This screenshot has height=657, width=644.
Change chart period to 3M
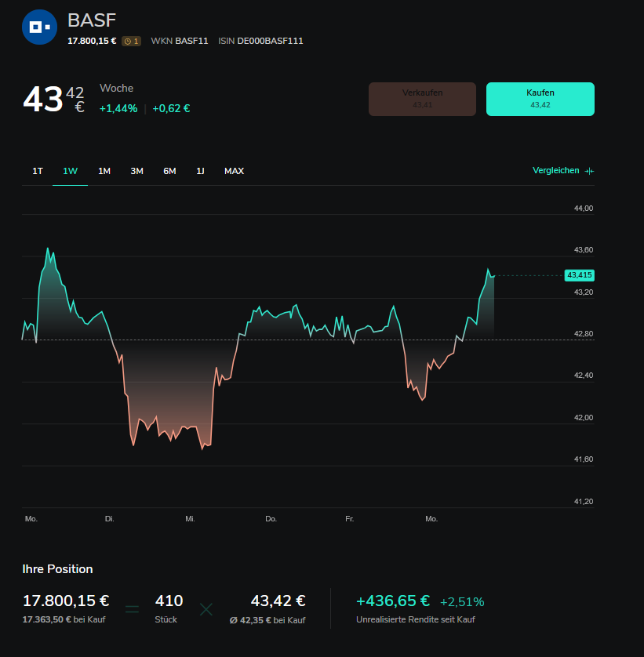pyautogui.click(x=136, y=171)
